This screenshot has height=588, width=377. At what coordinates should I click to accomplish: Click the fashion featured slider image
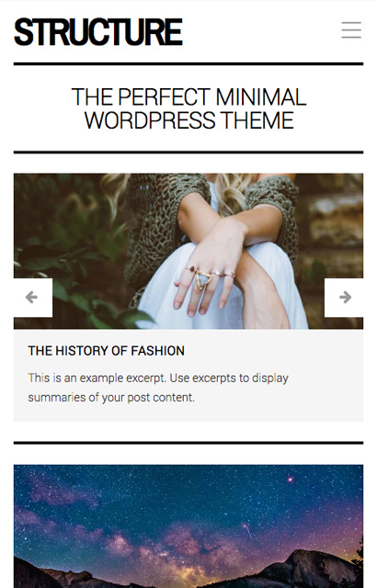188,251
